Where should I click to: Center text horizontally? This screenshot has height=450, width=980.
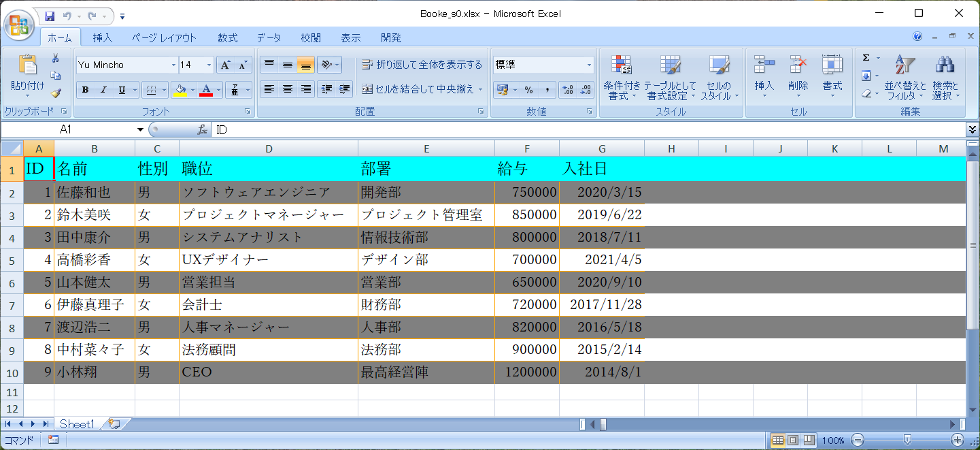pyautogui.click(x=288, y=89)
